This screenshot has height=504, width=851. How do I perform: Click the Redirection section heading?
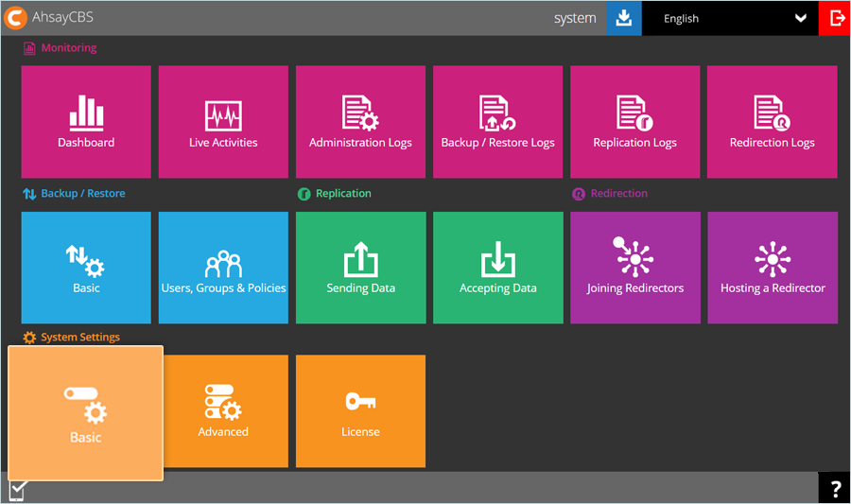610,193
